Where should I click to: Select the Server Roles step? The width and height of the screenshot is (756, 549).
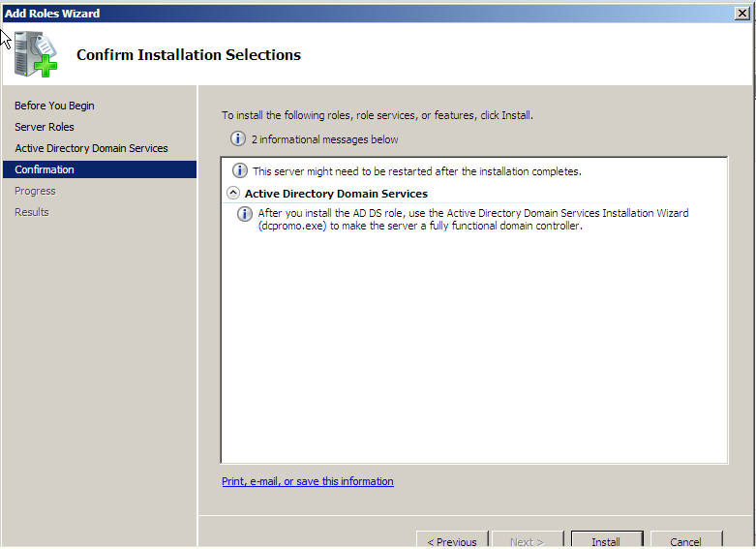[x=45, y=127]
